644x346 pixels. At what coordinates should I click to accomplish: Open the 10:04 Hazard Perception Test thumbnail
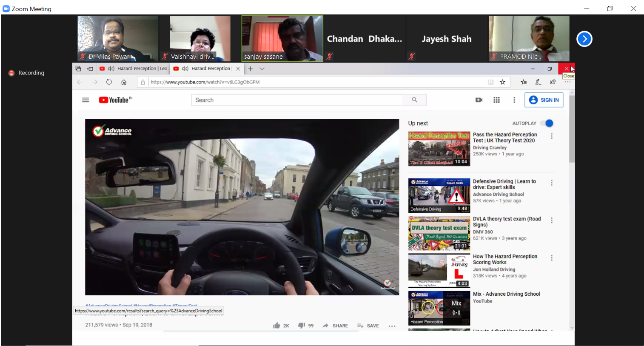click(439, 149)
